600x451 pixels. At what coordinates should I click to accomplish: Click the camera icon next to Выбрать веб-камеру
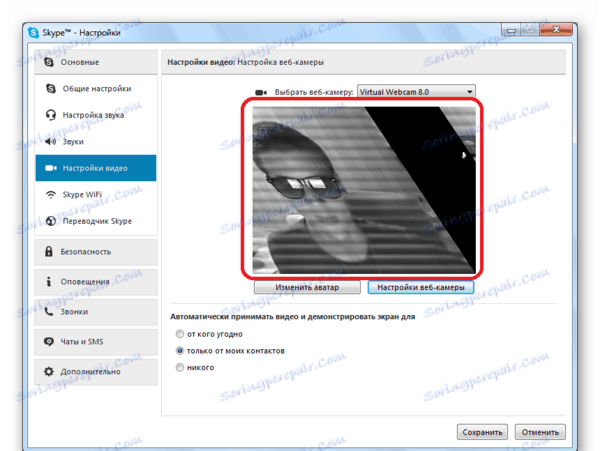click(261, 92)
